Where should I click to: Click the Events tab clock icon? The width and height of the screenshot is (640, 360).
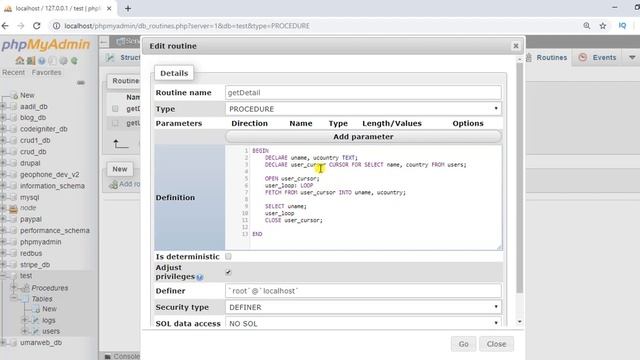[582, 58]
